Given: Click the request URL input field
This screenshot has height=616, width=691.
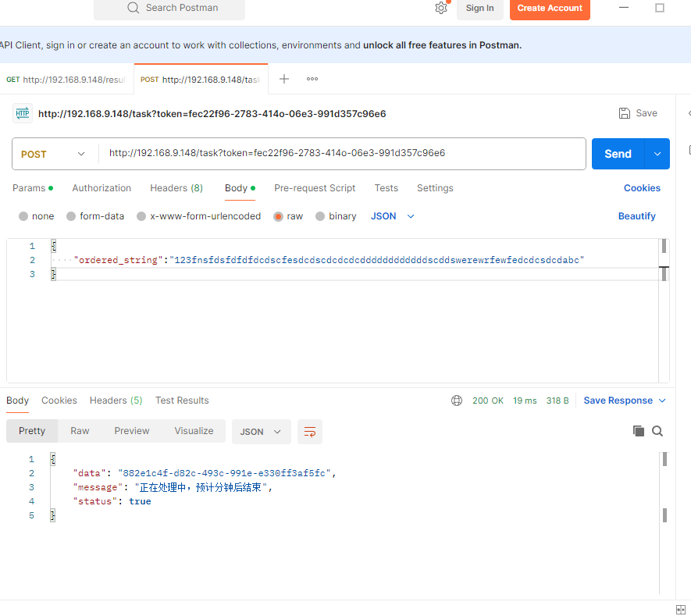Looking at the screenshot, I should [342, 154].
